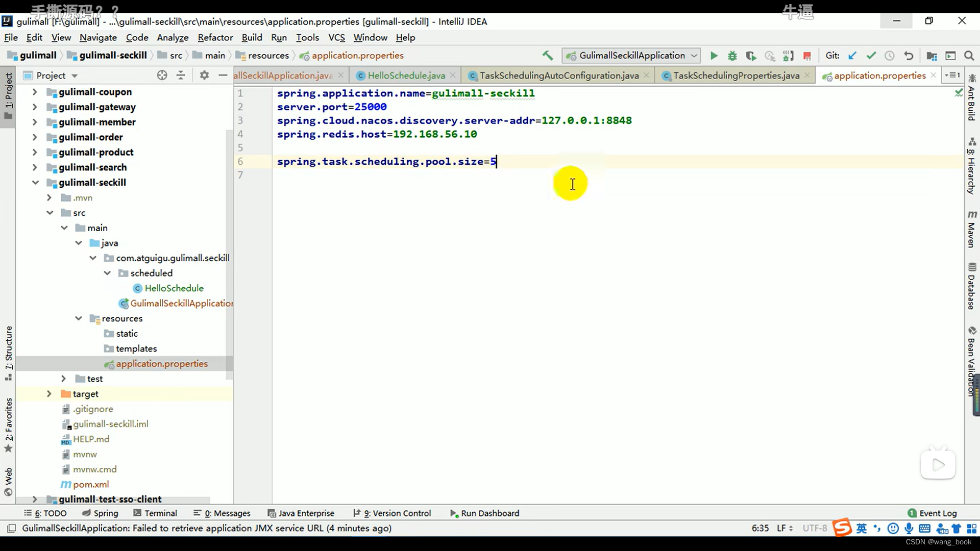Switch to TaskSchedulingProperties.java tab
Screen dimensions: 980x551
click(736, 76)
